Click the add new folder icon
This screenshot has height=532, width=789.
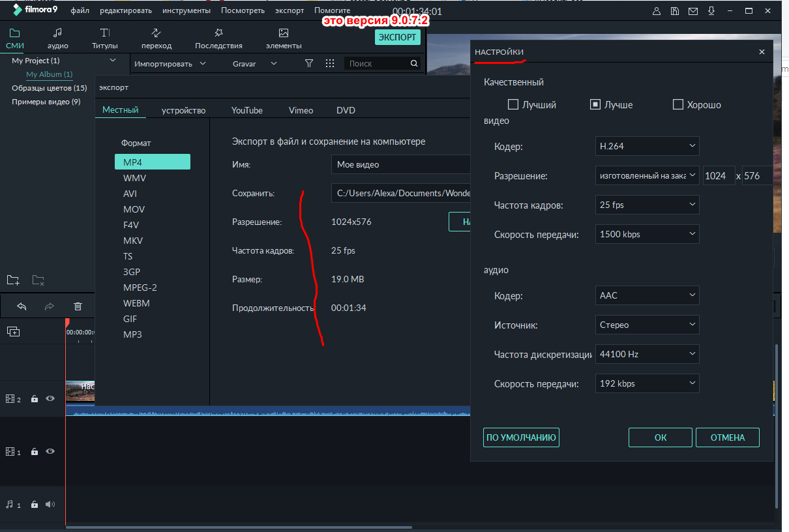13,280
